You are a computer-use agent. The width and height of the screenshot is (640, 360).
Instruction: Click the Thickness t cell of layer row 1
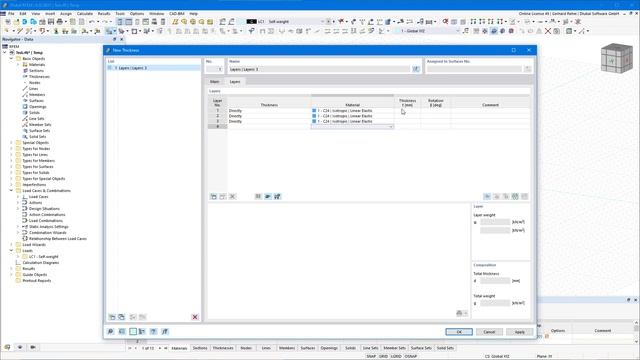pos(407,111)
